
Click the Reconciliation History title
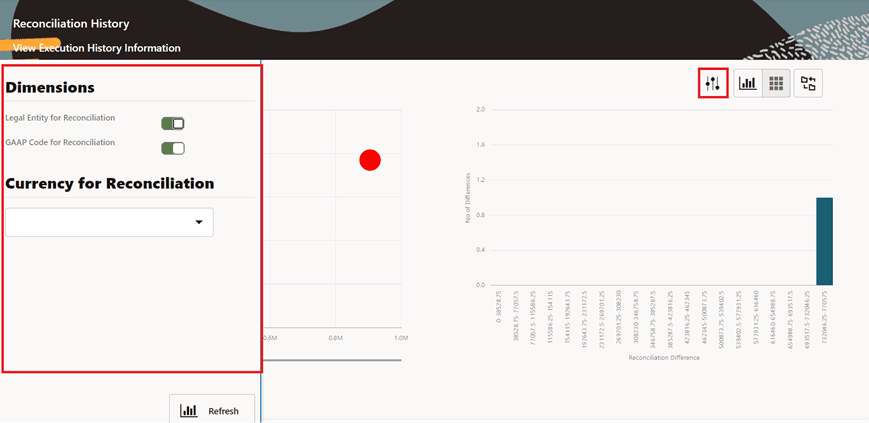pos(71,24)
